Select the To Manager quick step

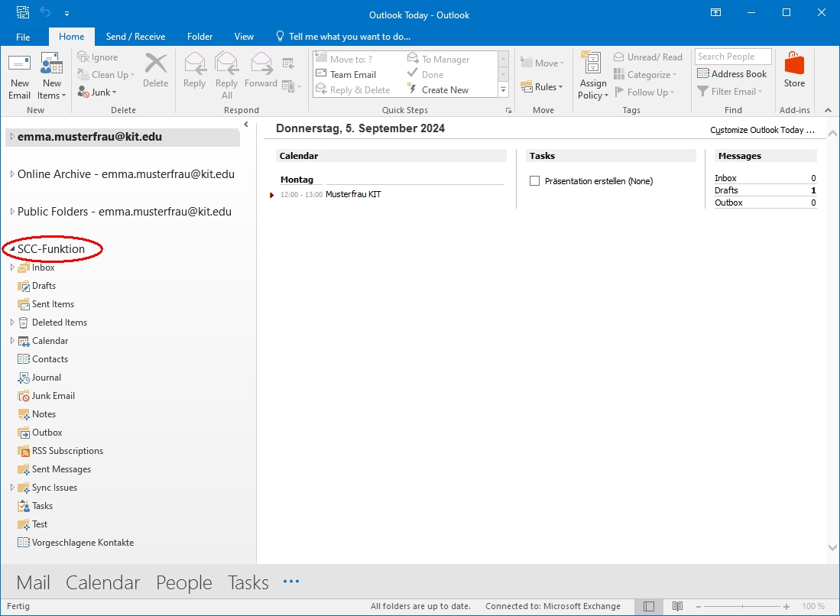pos(438,59)
